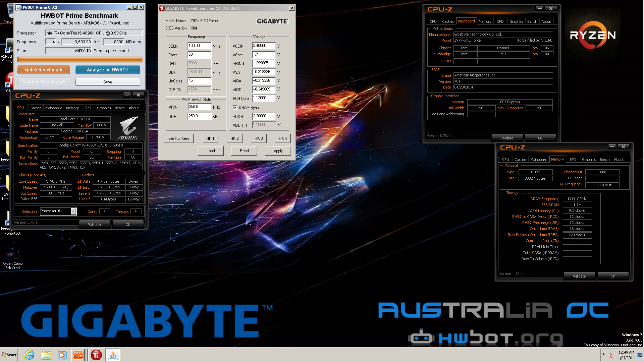The height and width of the screenshot is (362, 644).
Task: Edit the VRIN PWM switch rate field
Action: (x=200, y=107)
